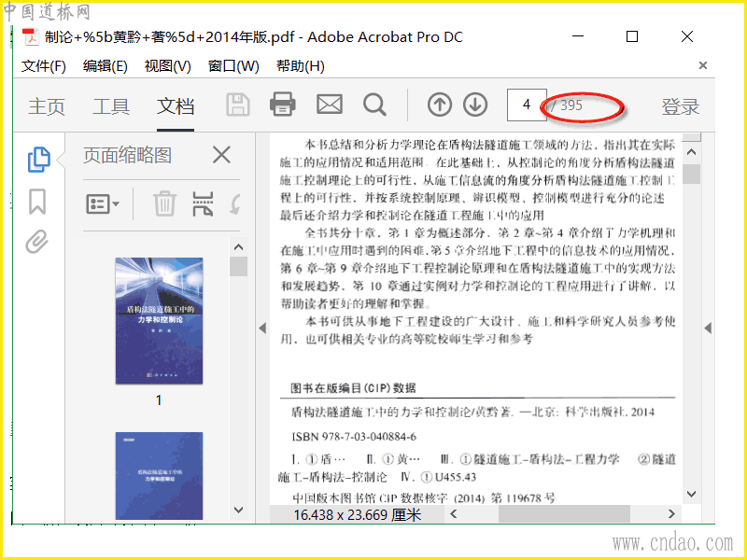
Task: Collapse left navigation pane arrow
Action: [262, 329]
